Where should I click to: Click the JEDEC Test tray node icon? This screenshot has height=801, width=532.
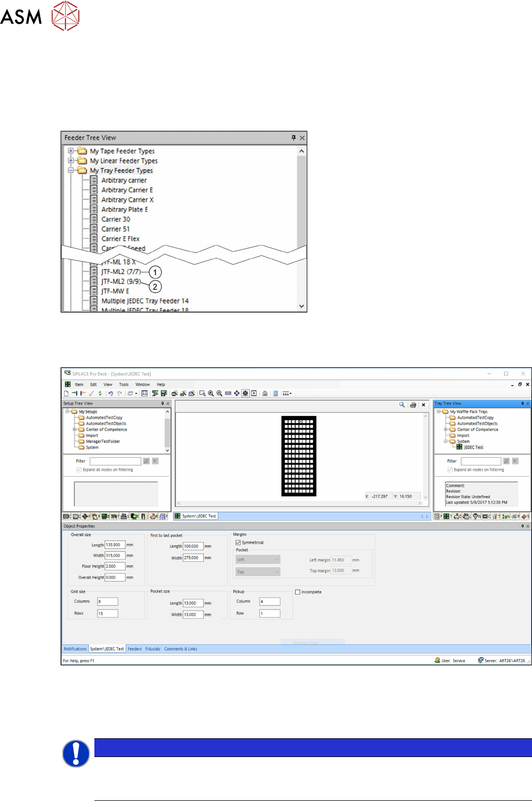click(459, 447)
